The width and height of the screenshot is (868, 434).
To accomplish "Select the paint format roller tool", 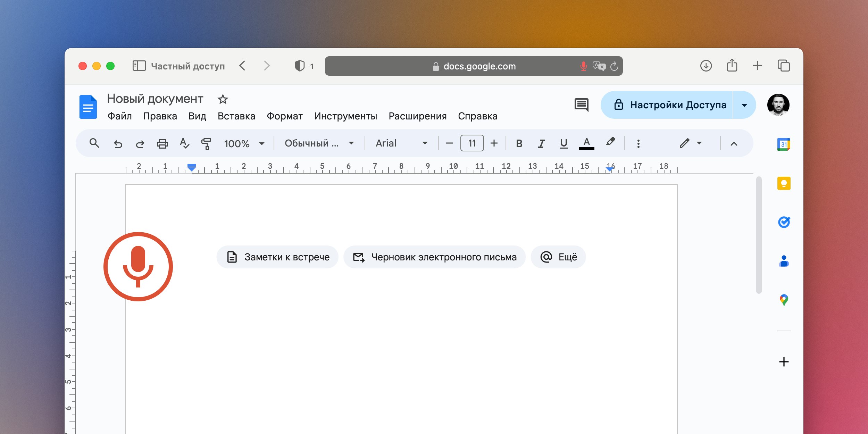I will pos(206,143).
